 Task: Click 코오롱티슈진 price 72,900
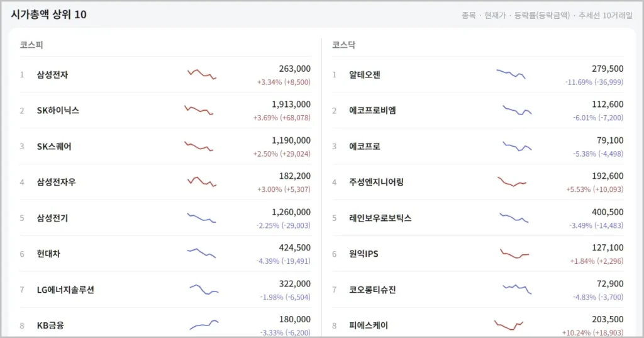pos(610,284)
